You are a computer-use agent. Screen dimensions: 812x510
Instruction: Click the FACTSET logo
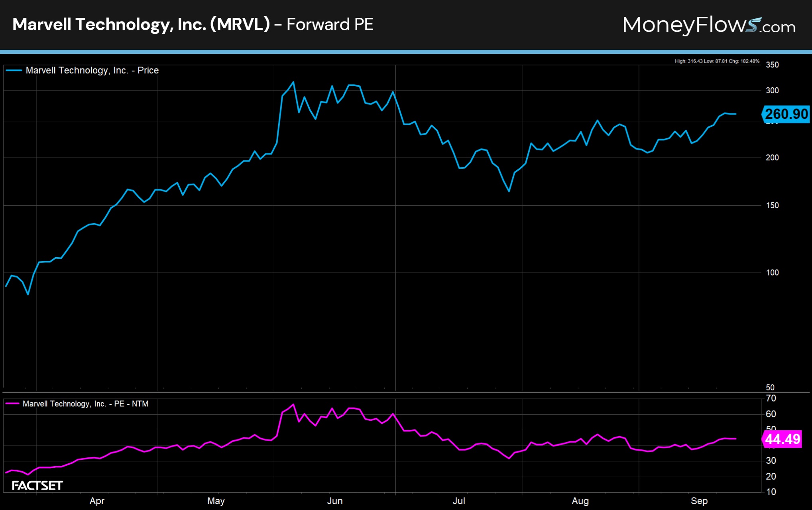pyautogui.click(x=37, y=485)
